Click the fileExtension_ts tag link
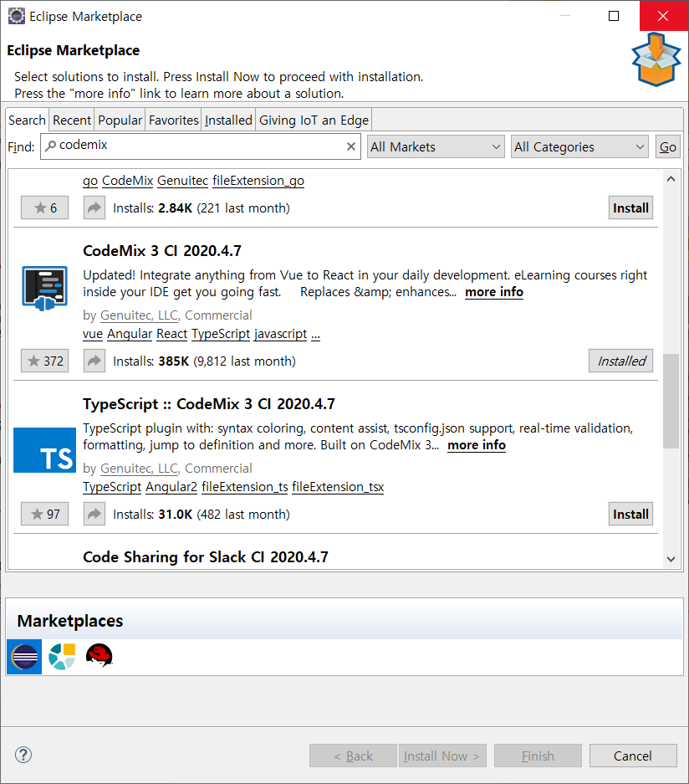The height and width of the screenshot is (784, 689). tap(245, 487)
